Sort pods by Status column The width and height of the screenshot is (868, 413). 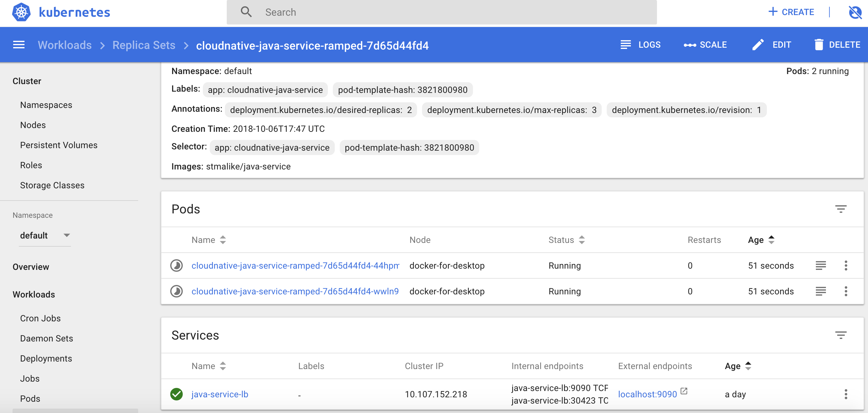pos(566,240)
